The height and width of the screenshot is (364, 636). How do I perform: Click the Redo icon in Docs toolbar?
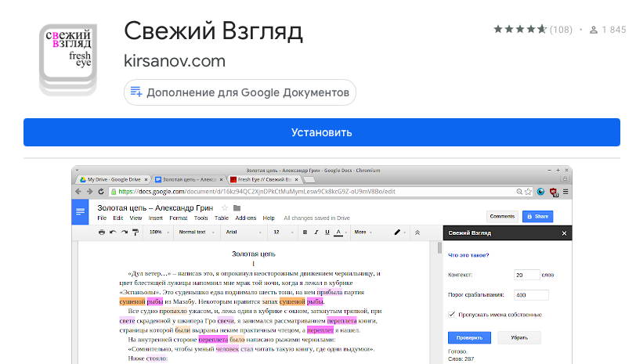pos(124,232)
